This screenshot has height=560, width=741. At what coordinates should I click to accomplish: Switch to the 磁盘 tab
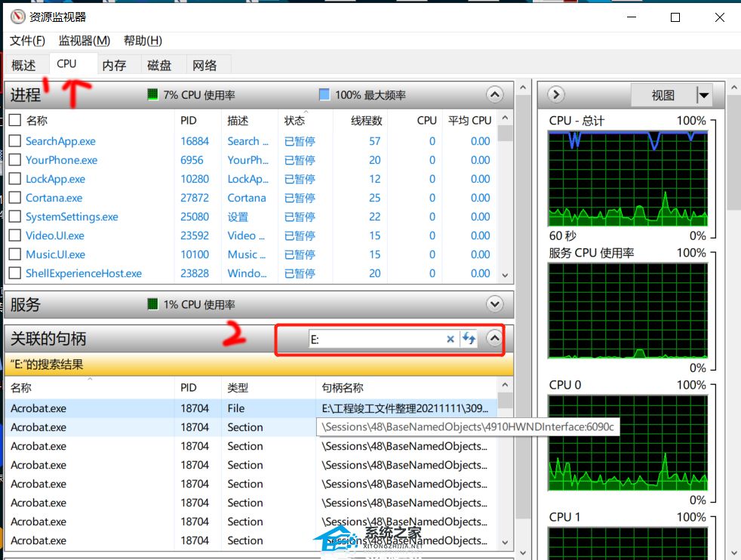[x=159, y=65]
